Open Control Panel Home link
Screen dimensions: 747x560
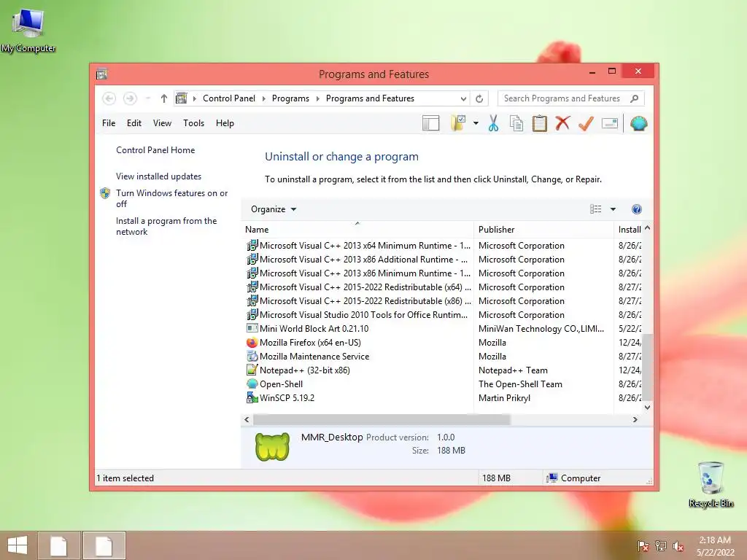pyautogui.click(x=155, y=150)
